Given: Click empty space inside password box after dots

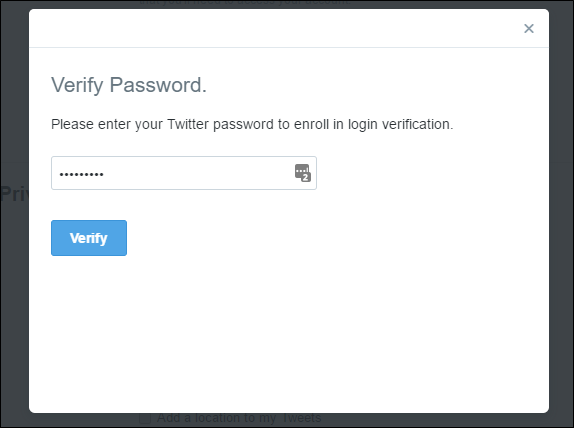Looking at the screenshot, I should click(198, 173).
